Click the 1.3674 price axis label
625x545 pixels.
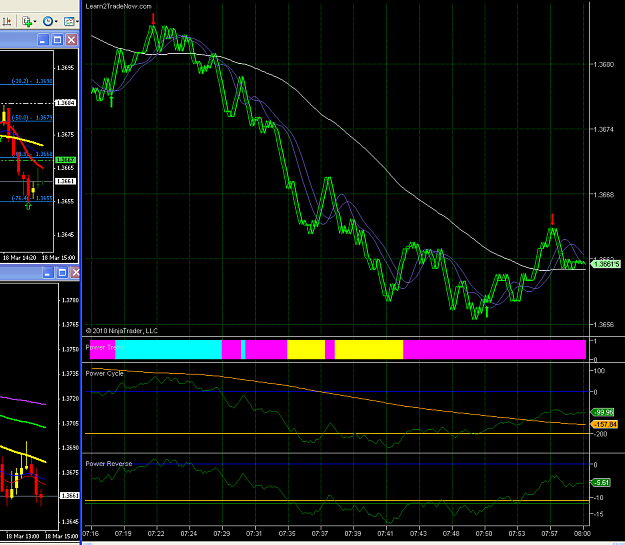click(x=604, y=130)
